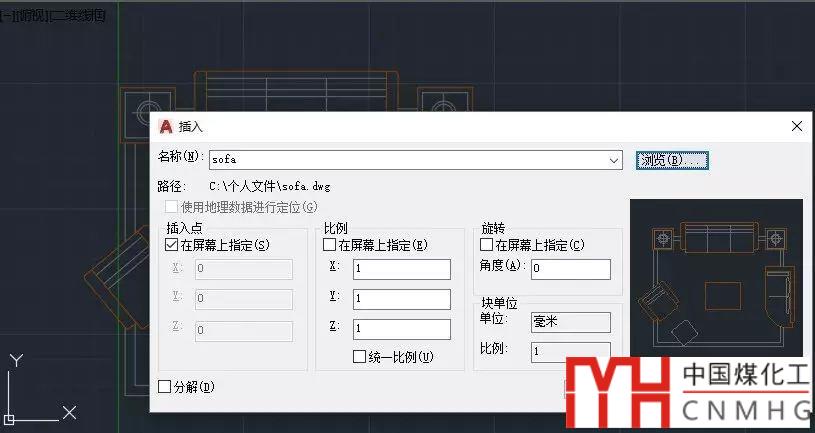Close the 插入 dialog with the X button
This screenshot has width=815, height=433.
pos(797,126)
